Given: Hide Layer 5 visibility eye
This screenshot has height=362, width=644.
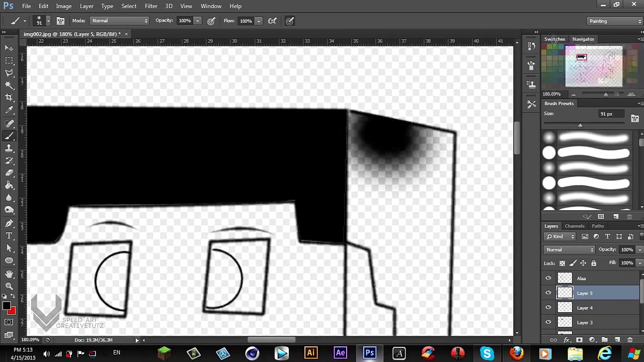Looking at the screenshot, I should coord(548,293).
